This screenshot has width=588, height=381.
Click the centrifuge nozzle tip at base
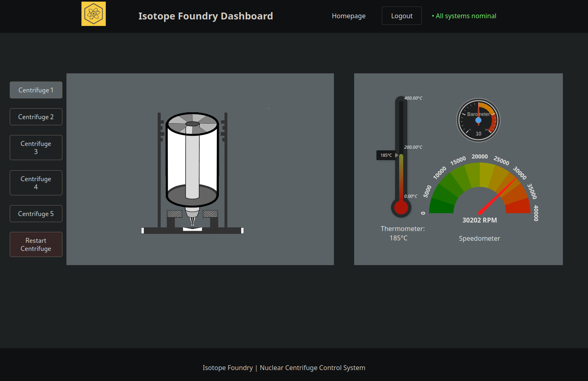192,222
